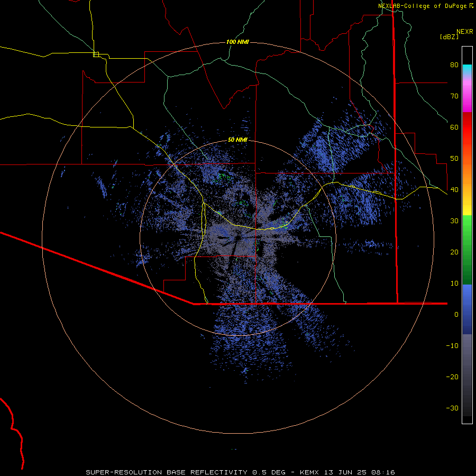The image size is (476, 476).
Task: Click the NEXLAB-College of DuPage label
Action: [x=423, y=6]
